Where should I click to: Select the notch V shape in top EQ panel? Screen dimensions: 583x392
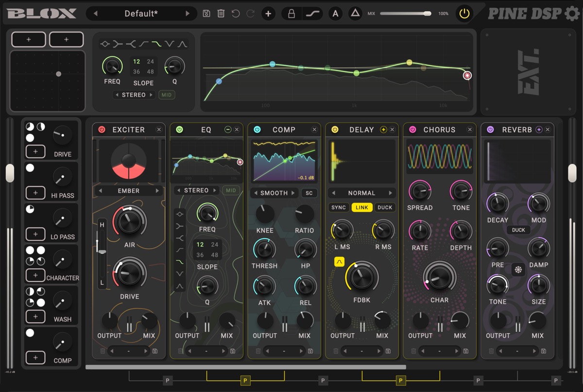(x=169, y=44)
